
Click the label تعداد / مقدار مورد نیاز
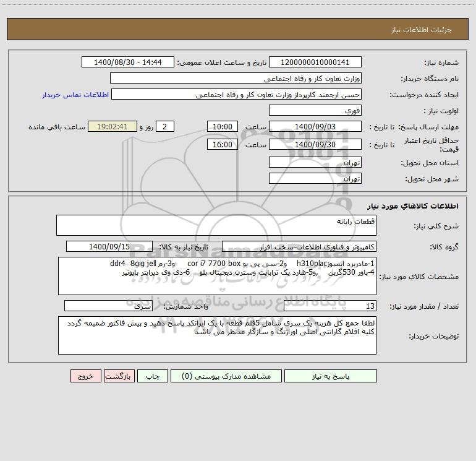[424, 307]
